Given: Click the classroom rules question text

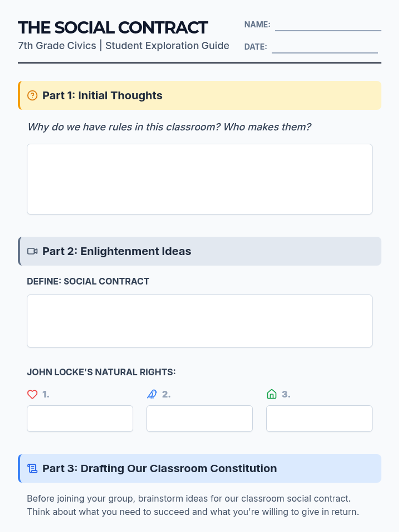Looking at the screenshot, I should 169,127.
